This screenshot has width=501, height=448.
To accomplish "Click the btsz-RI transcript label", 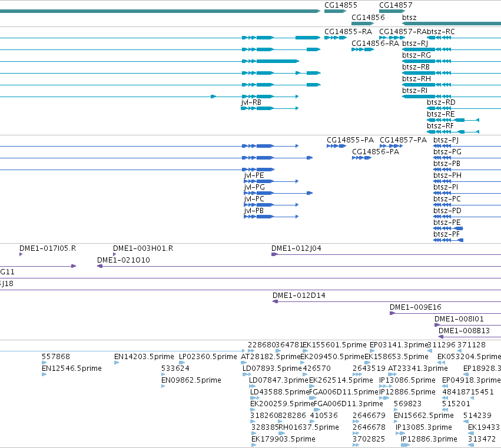I will (414, 91).
